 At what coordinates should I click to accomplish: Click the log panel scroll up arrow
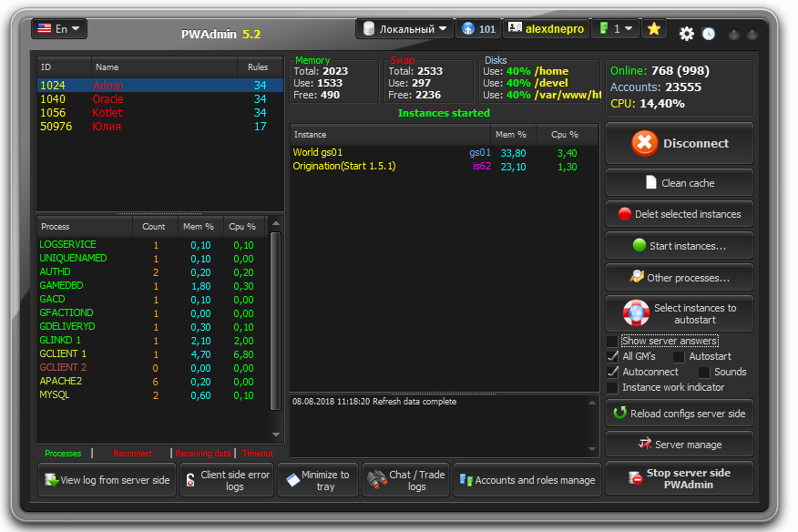click(x=592, y=403)
